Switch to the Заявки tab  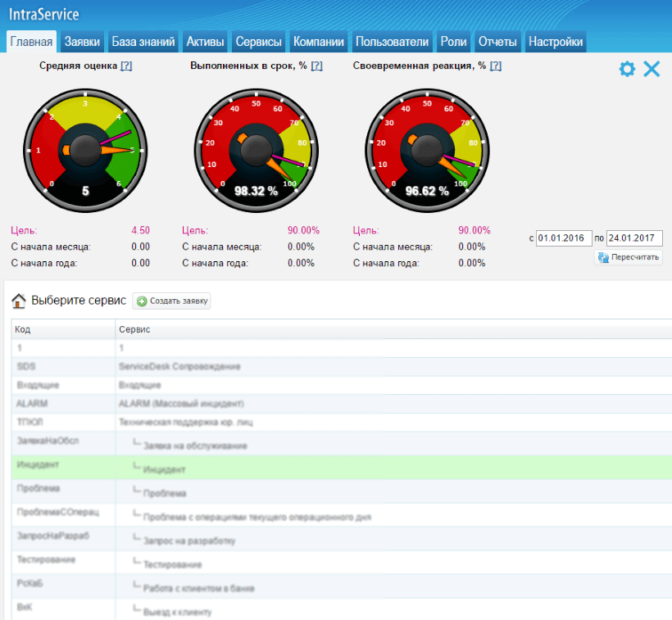(x=82, y=42)
